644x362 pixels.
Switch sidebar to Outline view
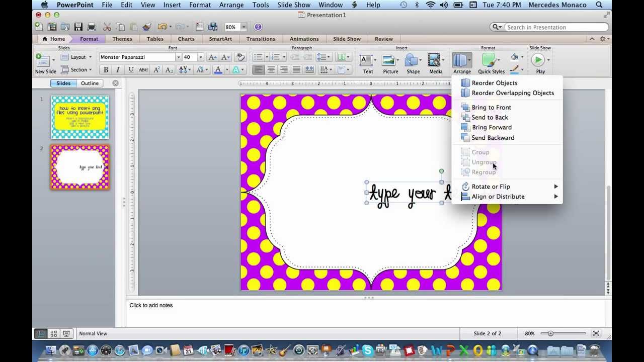coord(90,83)
